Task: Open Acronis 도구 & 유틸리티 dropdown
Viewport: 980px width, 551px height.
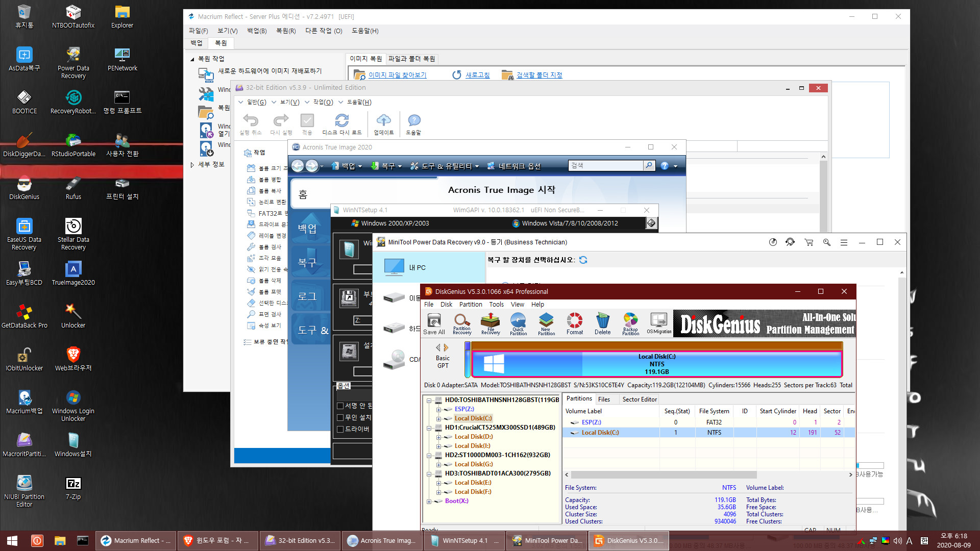Action: tap(445, 166)
